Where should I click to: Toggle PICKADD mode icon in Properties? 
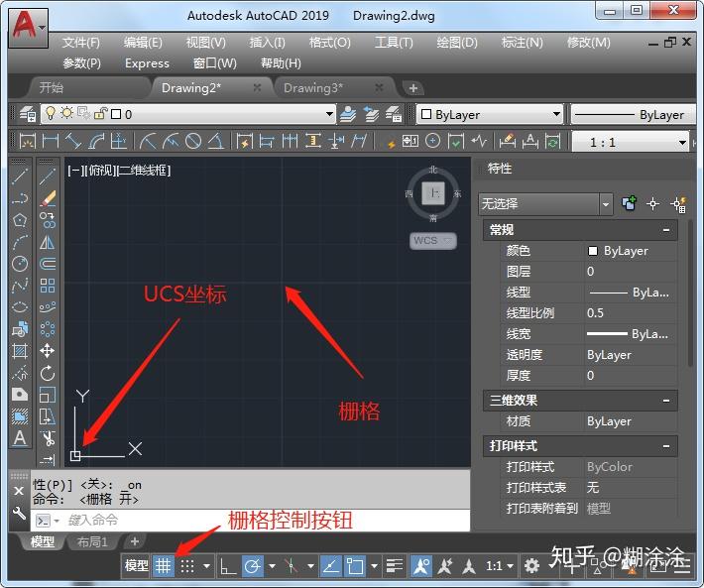[629, 204]
